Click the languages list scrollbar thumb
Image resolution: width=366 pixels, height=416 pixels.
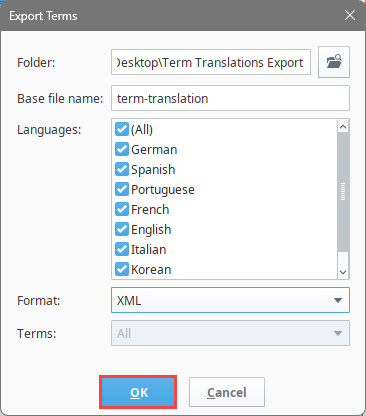(x=343, y=192)
